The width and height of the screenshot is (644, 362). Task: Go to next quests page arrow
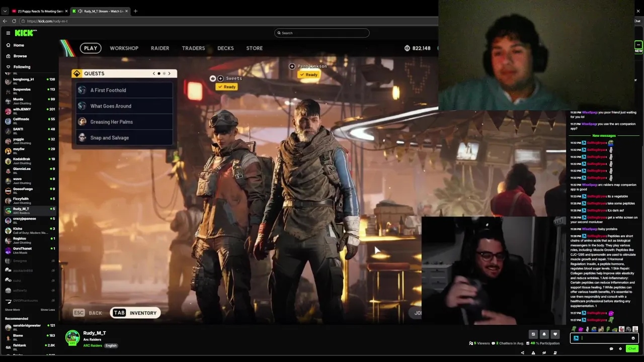click(x=169, y=73)
